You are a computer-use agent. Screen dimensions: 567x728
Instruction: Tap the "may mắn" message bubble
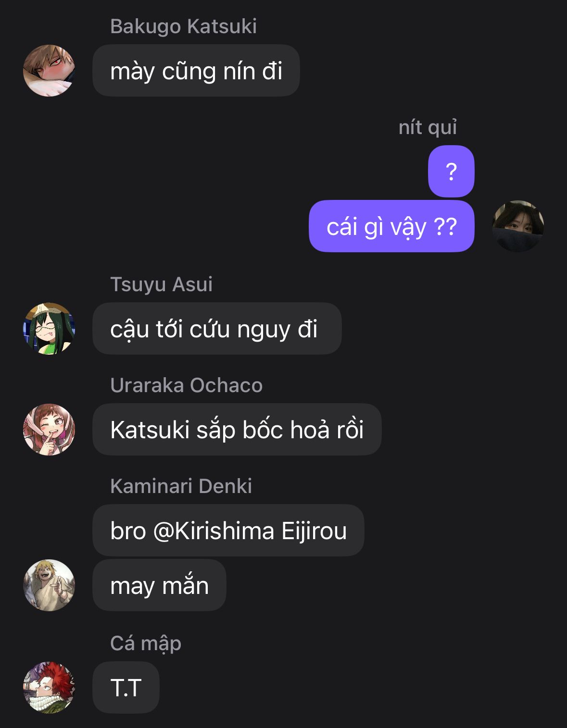tap(159, 585)
